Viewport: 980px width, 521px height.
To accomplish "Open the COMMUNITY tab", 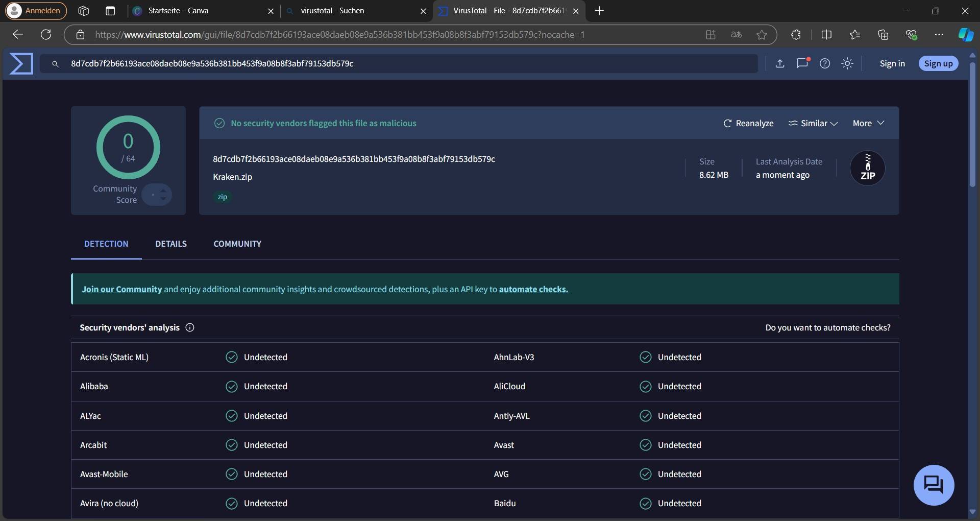I will click(237, 244).
